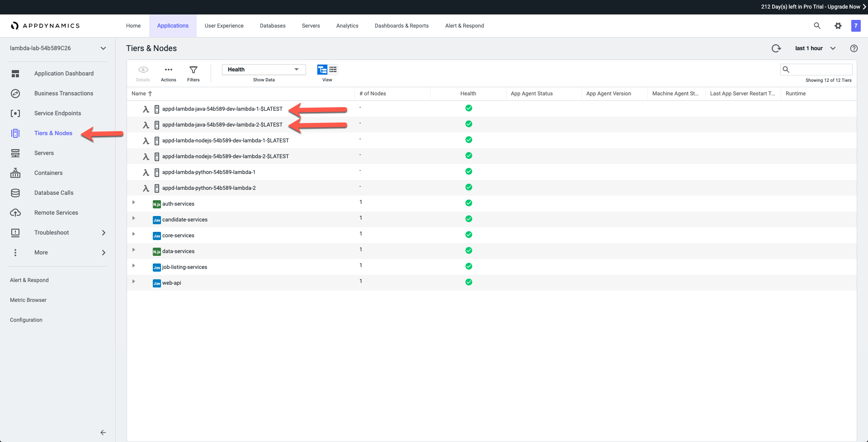Click the notifications badge showing 7

click(x=855, y=26)
